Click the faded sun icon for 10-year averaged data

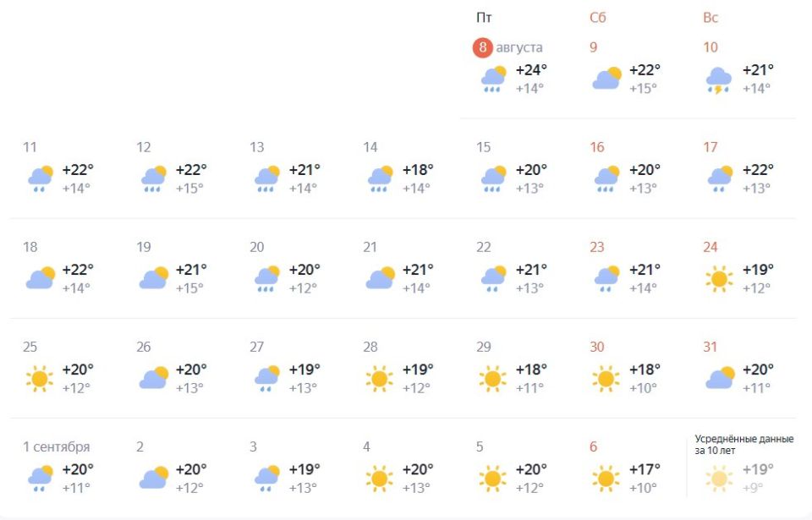pyautogui.click(x=719, y=479)
